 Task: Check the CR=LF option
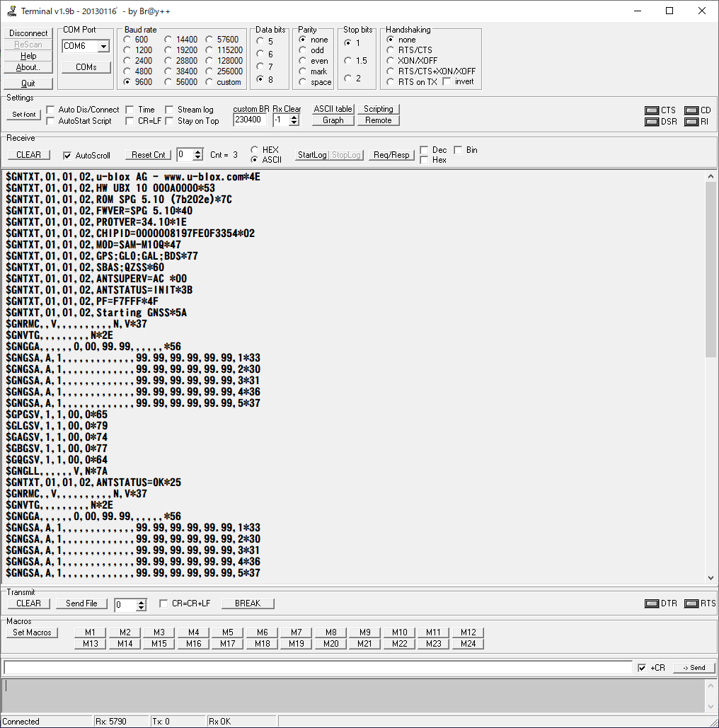click(130, 121)
